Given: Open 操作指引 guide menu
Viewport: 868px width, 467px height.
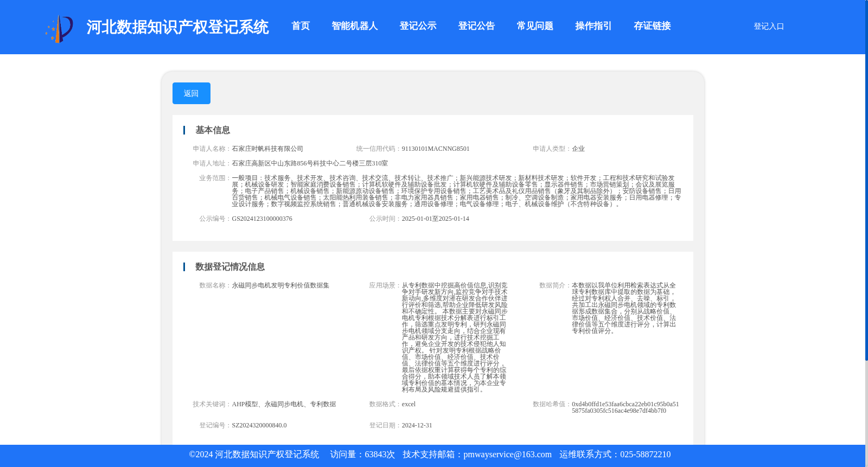Looking at the screenshot, I should pos(593,26).
